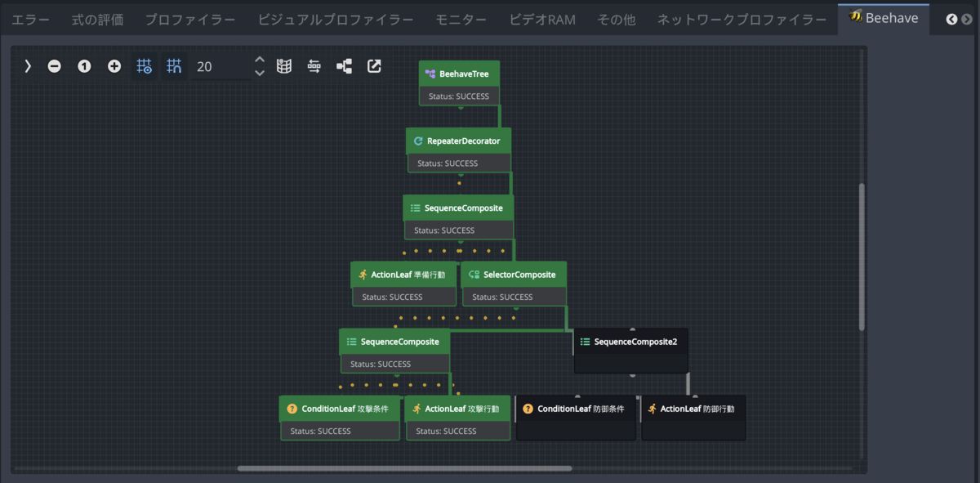Click the SelectorComposite node icon

pyautogui.click(x=474, y=275)
